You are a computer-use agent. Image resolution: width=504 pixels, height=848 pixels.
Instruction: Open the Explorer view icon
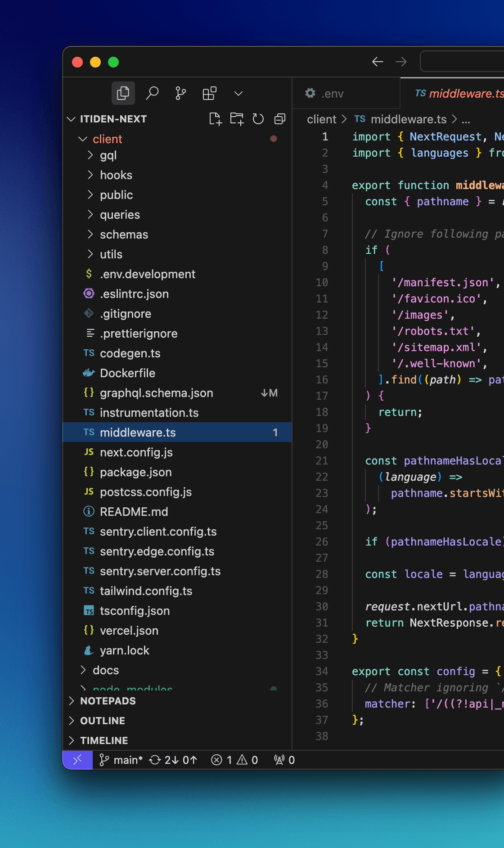click(x=123, y=93)
